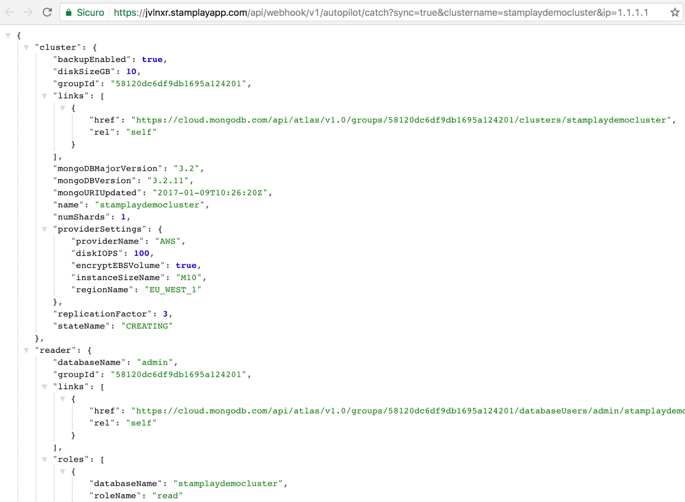Click the "numShards" value 1

pyautogui.click(x=123, y=217)
